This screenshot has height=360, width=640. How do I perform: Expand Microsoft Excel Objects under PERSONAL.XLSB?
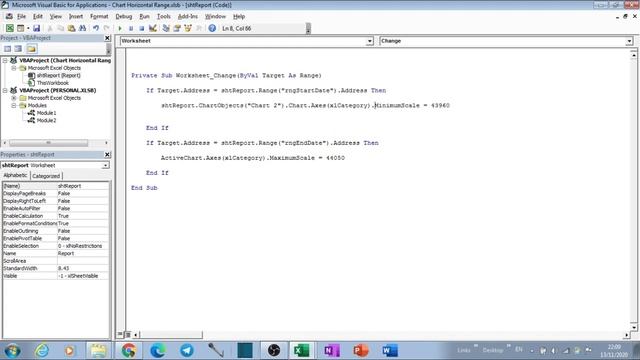[14, 98]
